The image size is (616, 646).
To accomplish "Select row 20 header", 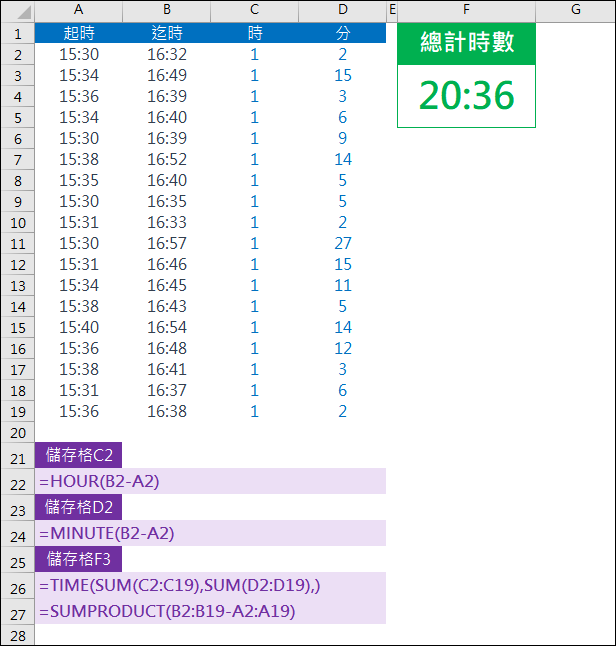I will [18, 433].
